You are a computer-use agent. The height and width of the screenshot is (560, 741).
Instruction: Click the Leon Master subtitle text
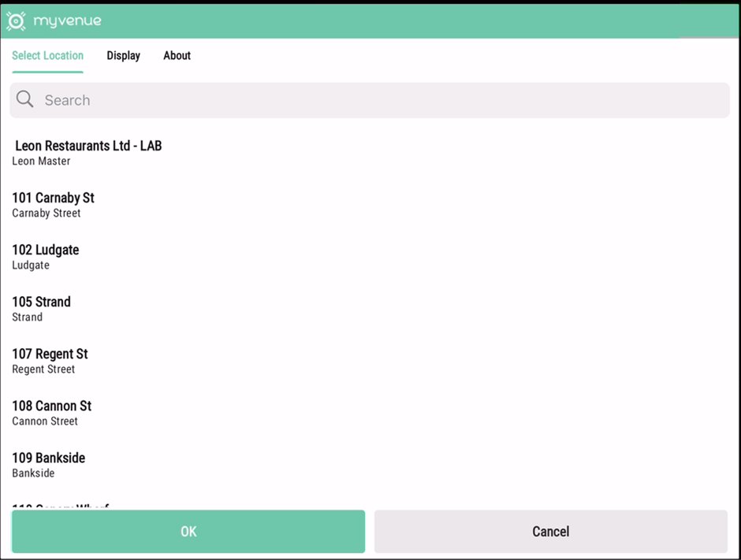tap(41, 161)
